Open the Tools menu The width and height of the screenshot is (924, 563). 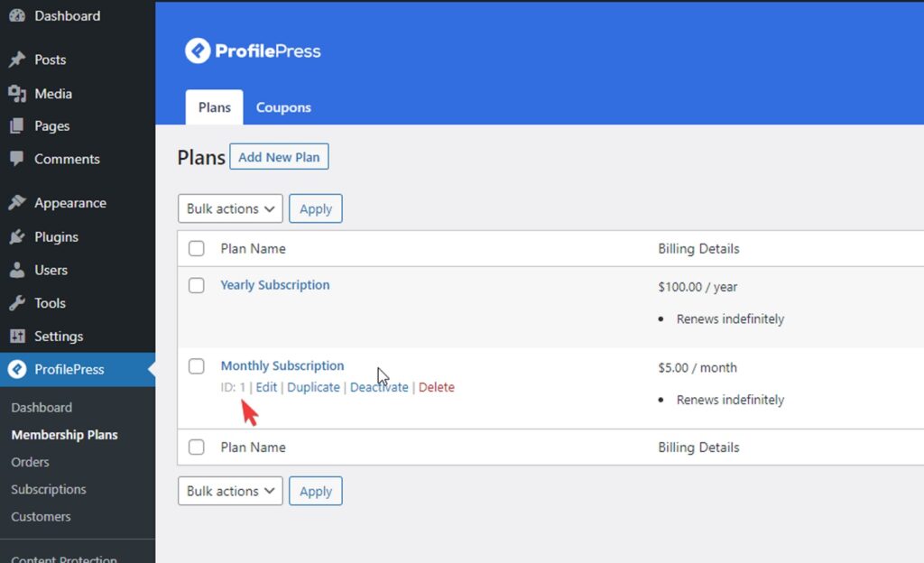click(x=50, y=302)
